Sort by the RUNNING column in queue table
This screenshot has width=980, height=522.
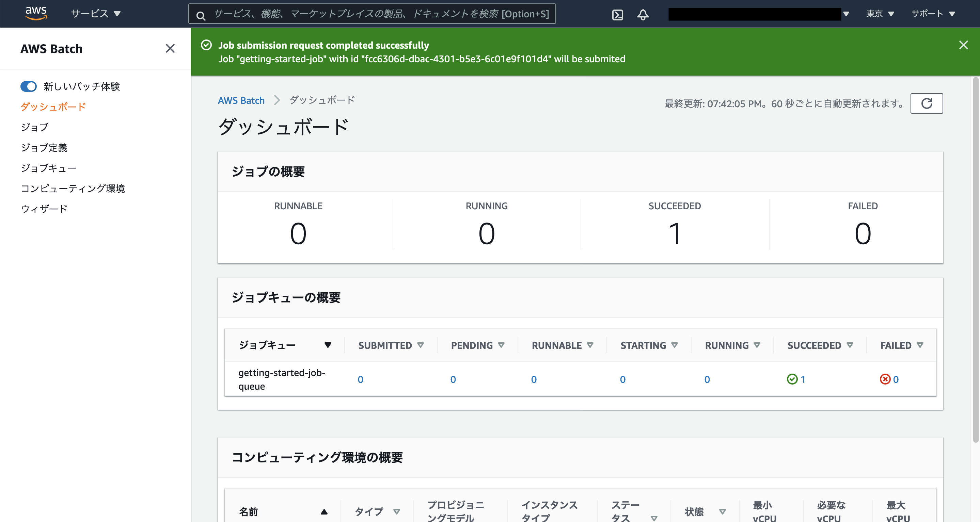pos(732,345)
